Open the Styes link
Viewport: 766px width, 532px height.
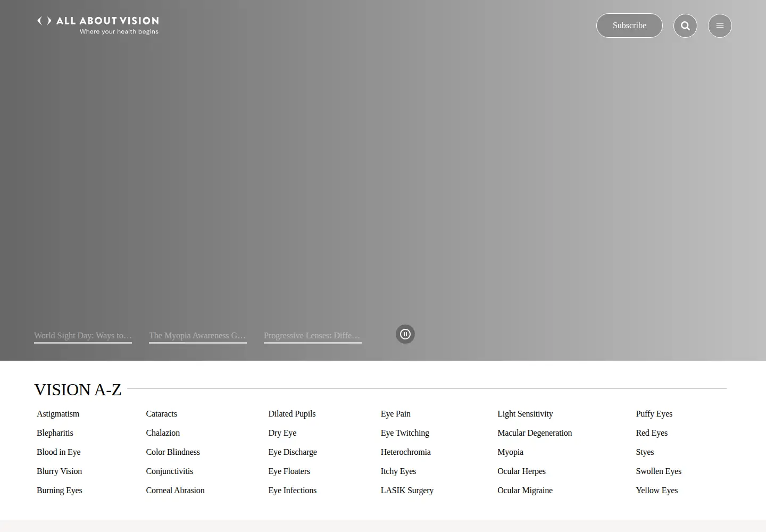(645, 452)
